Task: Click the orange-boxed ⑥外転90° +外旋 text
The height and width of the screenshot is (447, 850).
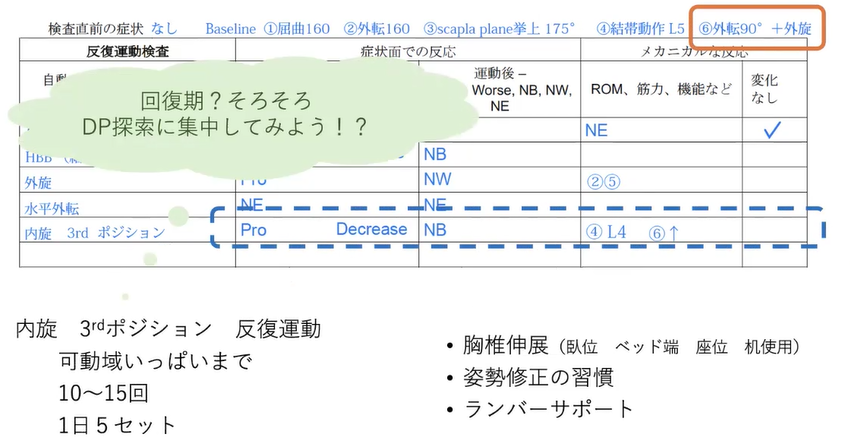Action: [x=757, y=27]
